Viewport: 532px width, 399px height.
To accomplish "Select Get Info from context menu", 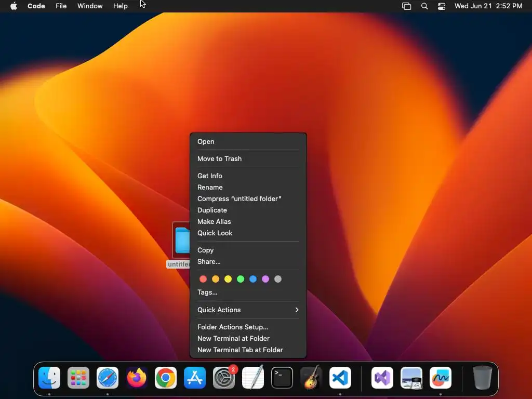I will pyautogui.click(x=248, y=176).
